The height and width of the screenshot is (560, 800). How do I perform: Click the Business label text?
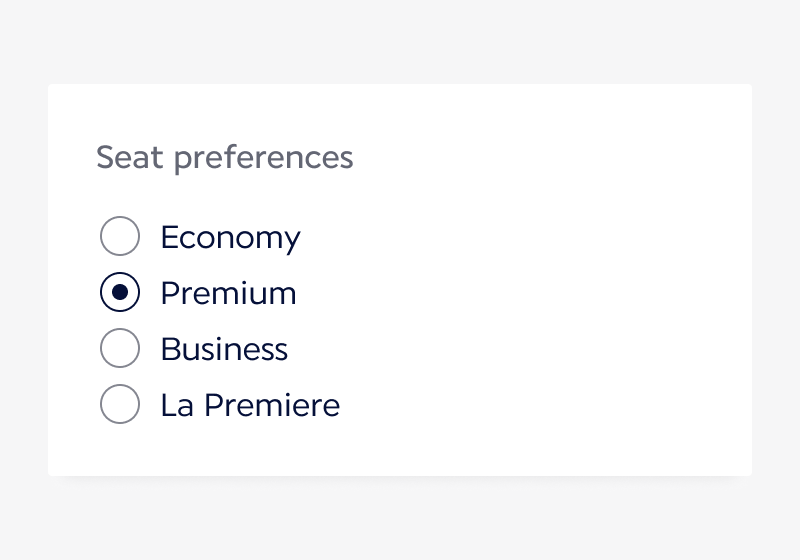tap(224, 350)
